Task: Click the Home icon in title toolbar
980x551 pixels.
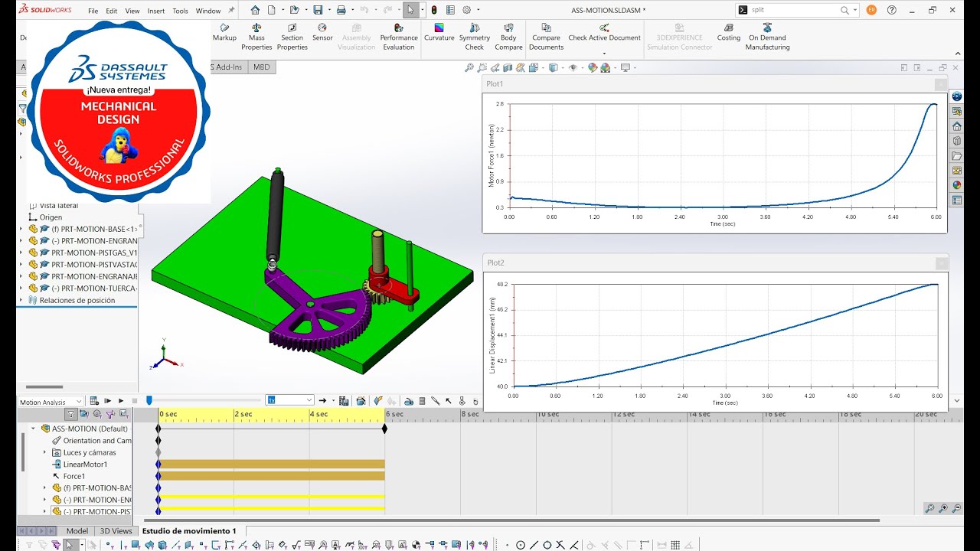Action: (x=255, y=10)
